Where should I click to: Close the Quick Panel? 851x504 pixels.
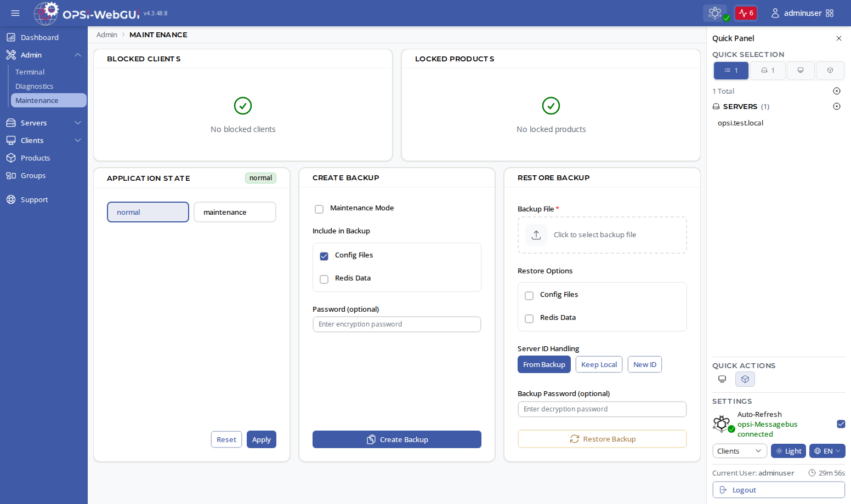[839, 38]
